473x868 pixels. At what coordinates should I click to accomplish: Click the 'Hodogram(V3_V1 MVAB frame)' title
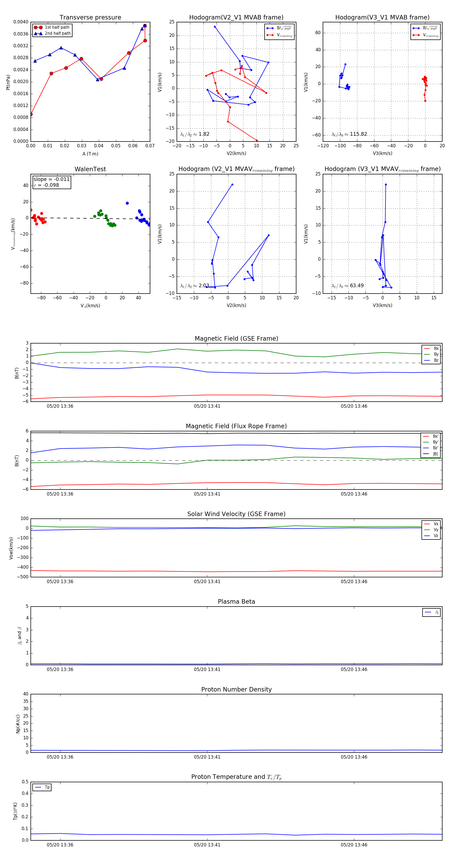(x=382, y=18)
